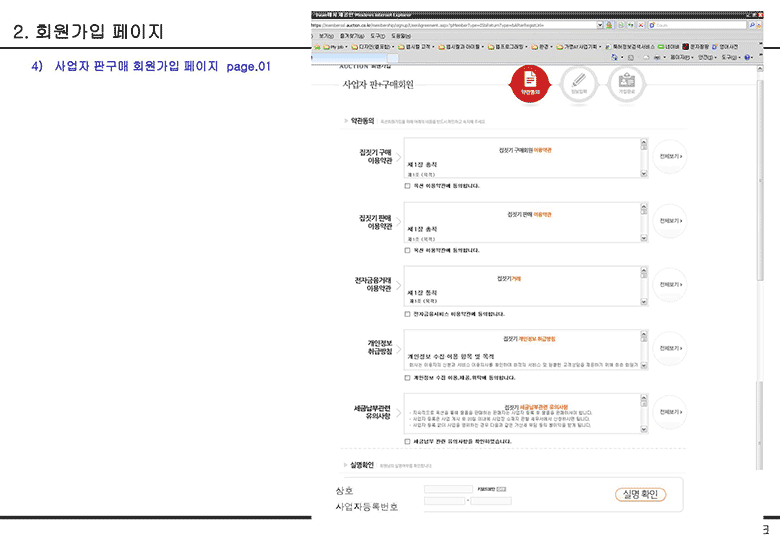The height and width of the screenshot is (540, 780).
Task: Open 전체보기 for 전자금융거래 이용약관
Action: pos(670,284)
